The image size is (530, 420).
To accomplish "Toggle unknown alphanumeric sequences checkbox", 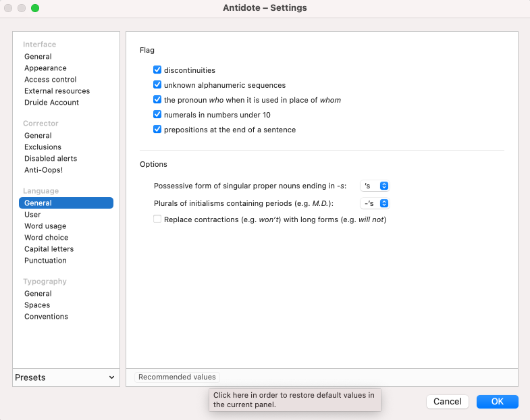I will pos(157,85).
